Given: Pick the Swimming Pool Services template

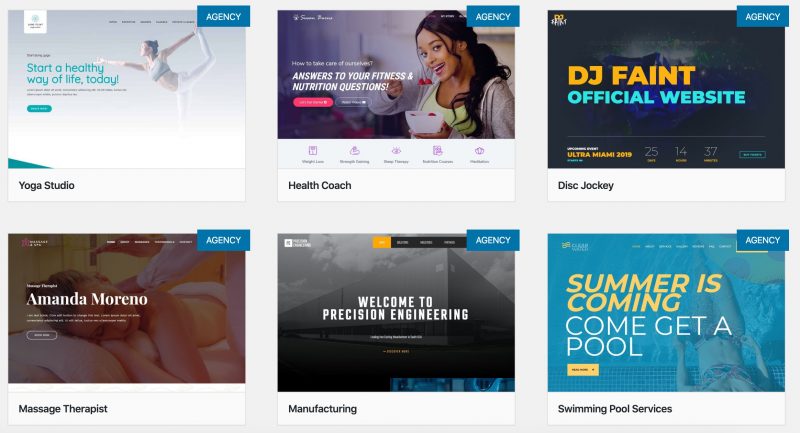Looking at the screenshot, I should 666,313.
